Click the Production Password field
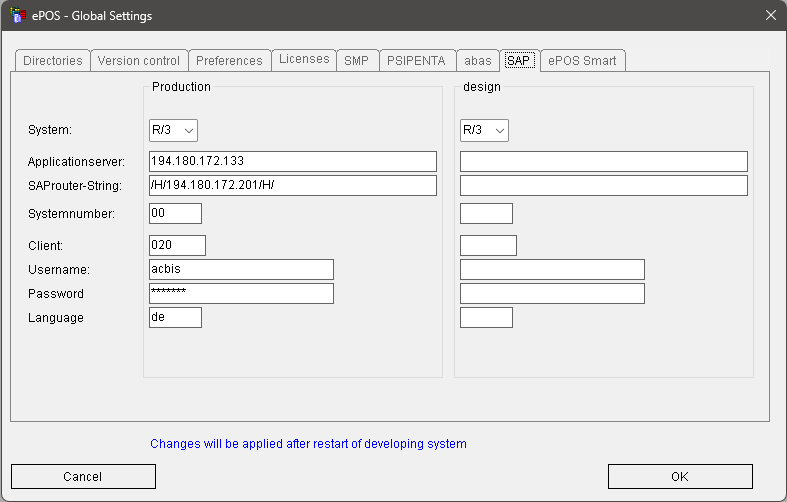This screenshot has height=502, width=787. [x=240, y=294]
